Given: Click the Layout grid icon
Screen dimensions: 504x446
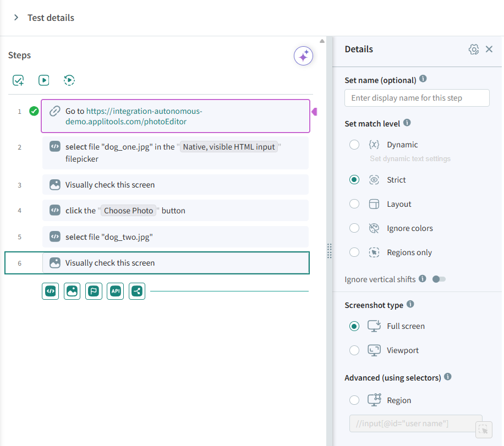Looking at the screenshot, I should [374, 203].
